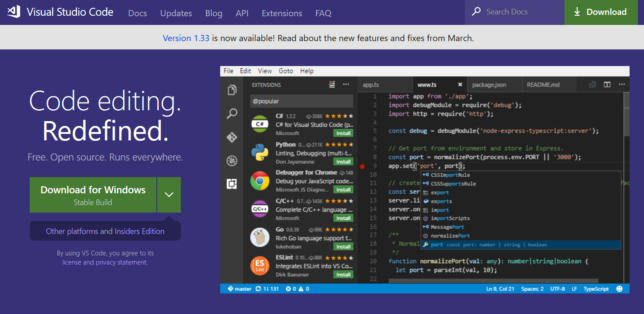Install the Python extension
The width and height of the screenshot is (644, 314).
(343, 161)
